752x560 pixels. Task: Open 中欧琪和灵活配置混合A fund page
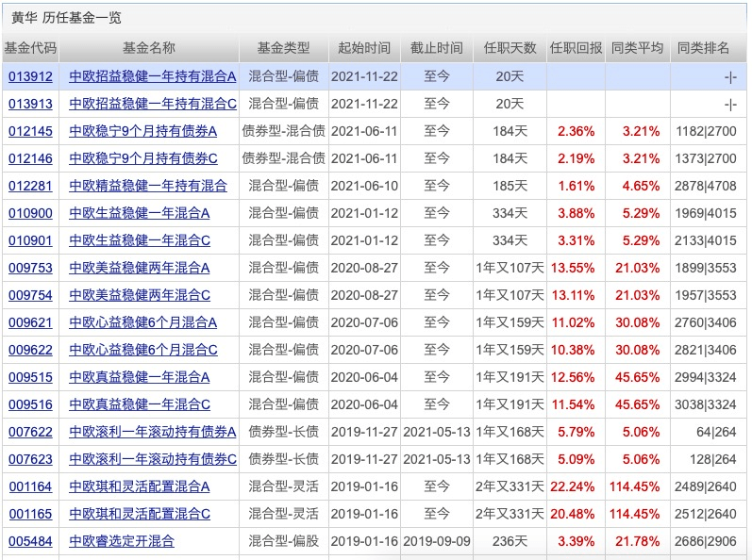pos(139,486)
